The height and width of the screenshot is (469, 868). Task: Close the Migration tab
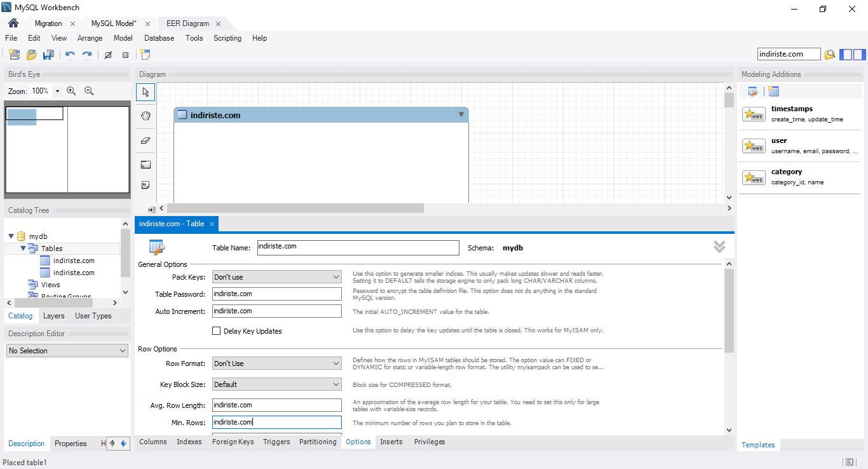click(72, 24)
